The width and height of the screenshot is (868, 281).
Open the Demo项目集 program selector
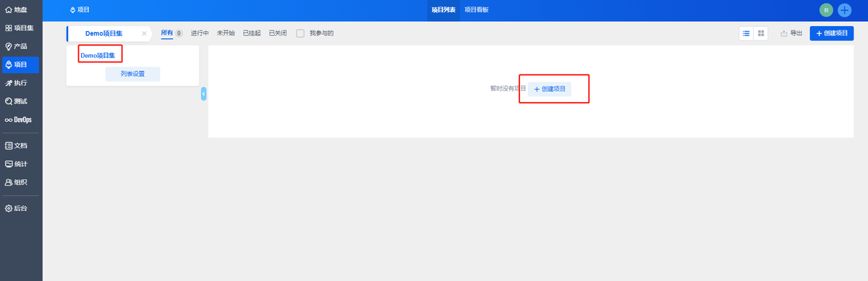point(103,33)
